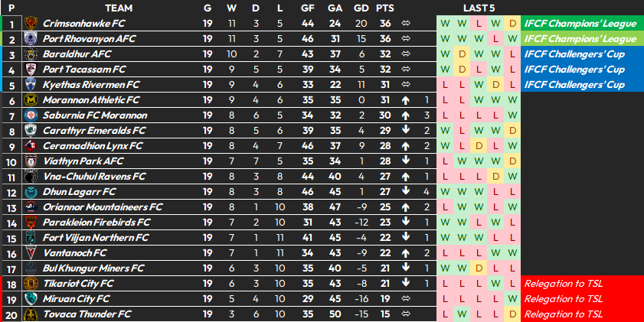This screenshot has width=644, height=322.
Task: Click the Crimsonhawke FC team crest
Action: [31, 24]
